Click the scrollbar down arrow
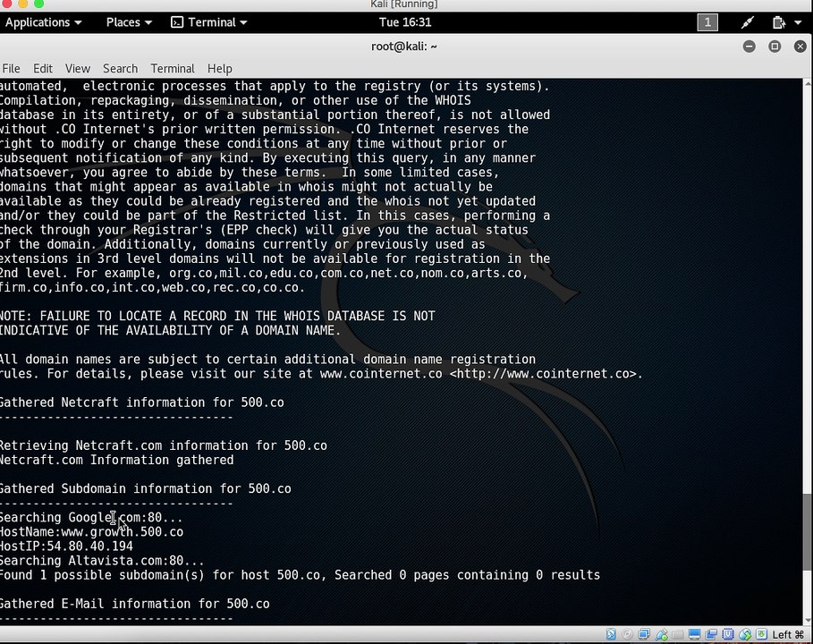The height and width of the screenshot is (644, 813). click(x=808, y=621)
